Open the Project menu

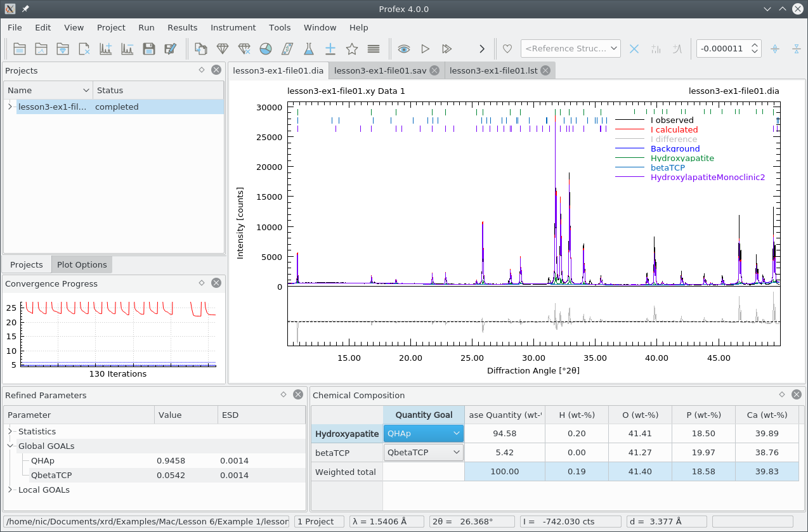coord(111,27)
